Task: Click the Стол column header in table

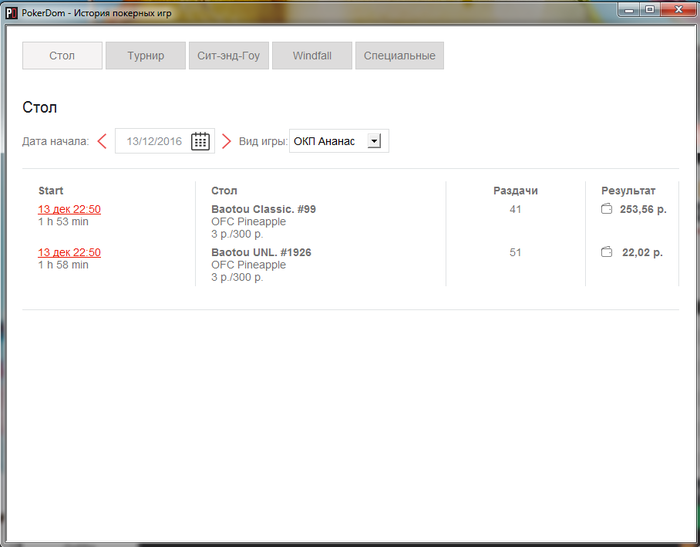Action: coord(224,191)
